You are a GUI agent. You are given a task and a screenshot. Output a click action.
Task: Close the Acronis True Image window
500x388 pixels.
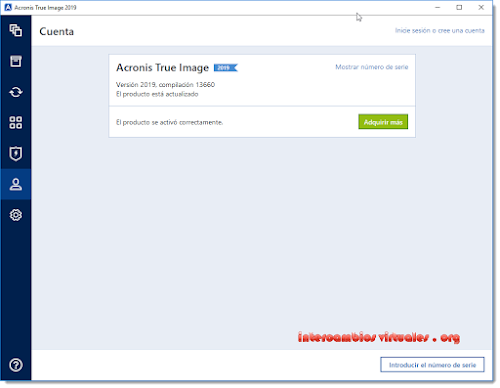[x=481, y=7]
